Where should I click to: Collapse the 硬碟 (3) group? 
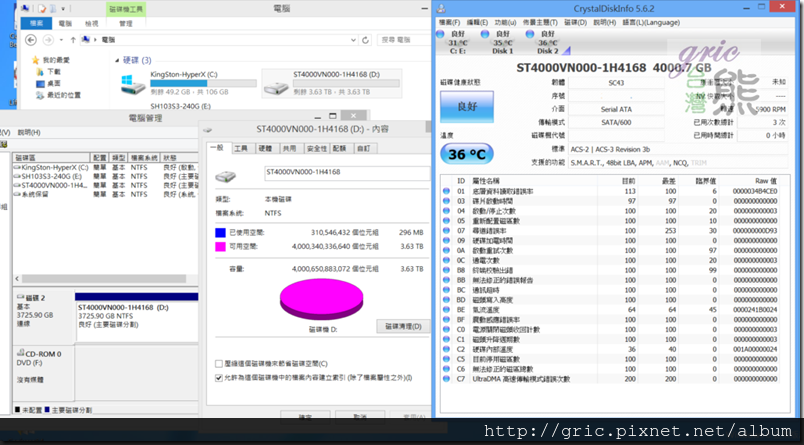point(117,60)
